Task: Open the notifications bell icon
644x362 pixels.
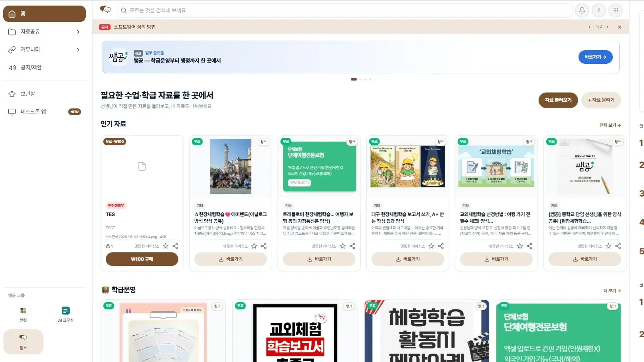Action: tap(582, 10)
